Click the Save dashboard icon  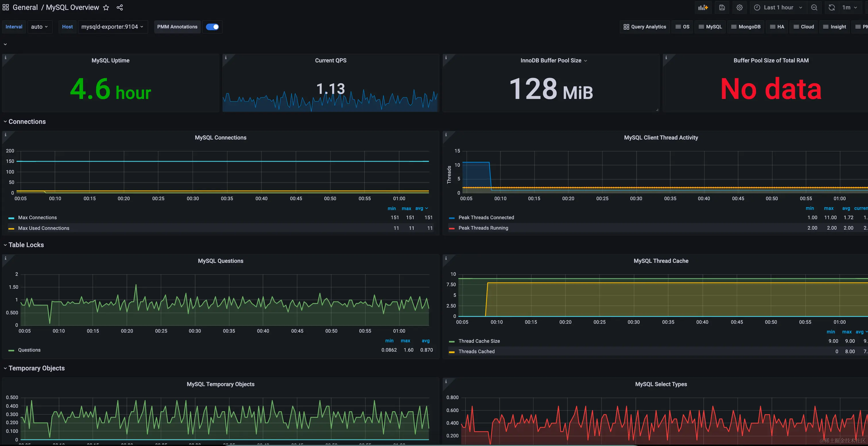[722, 7]
